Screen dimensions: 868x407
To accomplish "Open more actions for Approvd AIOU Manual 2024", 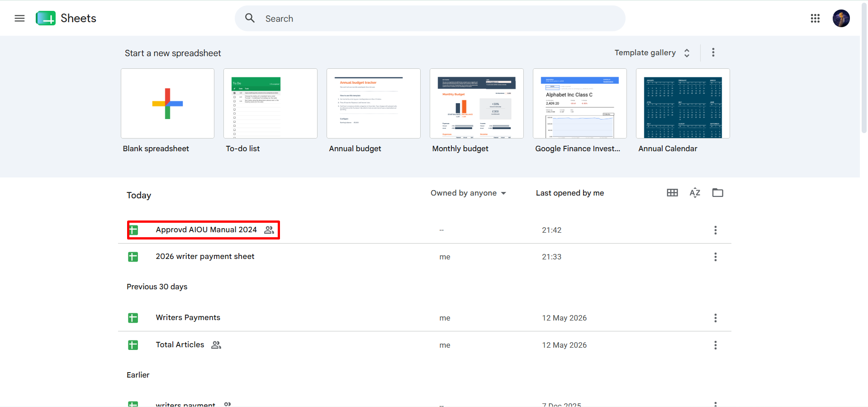I will 716,230.
